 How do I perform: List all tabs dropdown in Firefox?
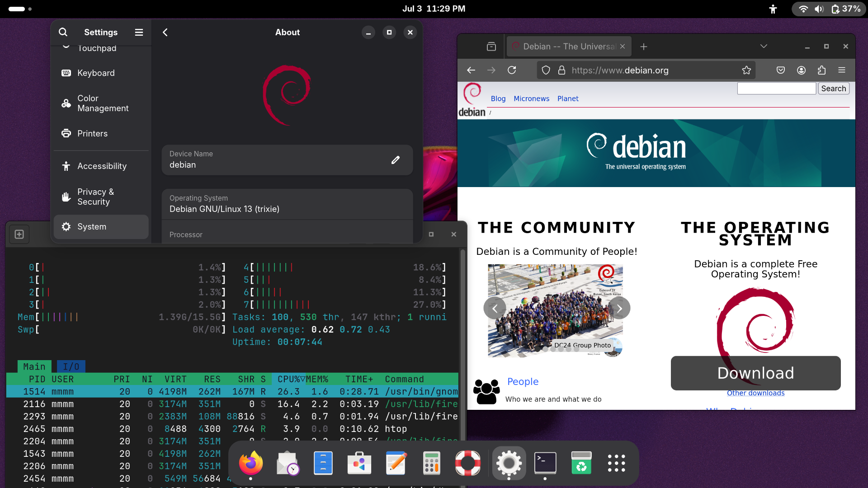click(764, 47)
